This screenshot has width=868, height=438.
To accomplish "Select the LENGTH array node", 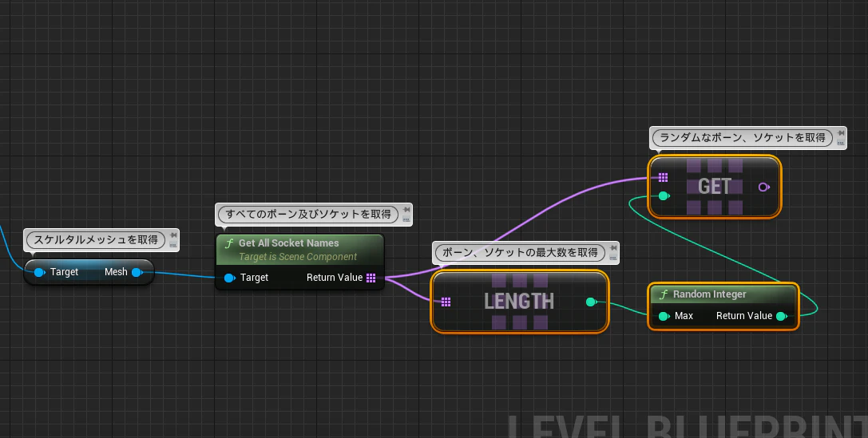I will (519, 302).
